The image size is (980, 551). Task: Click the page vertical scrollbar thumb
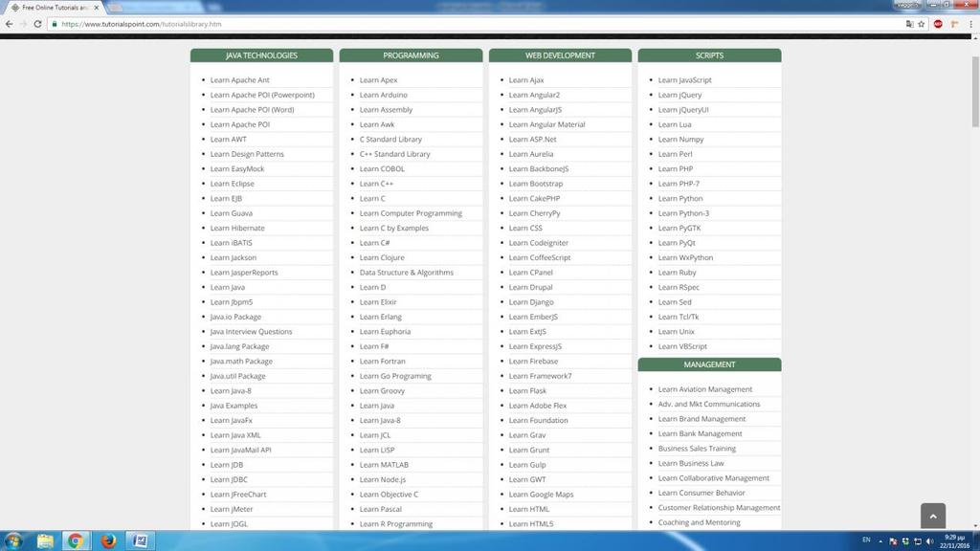(975, 91)
